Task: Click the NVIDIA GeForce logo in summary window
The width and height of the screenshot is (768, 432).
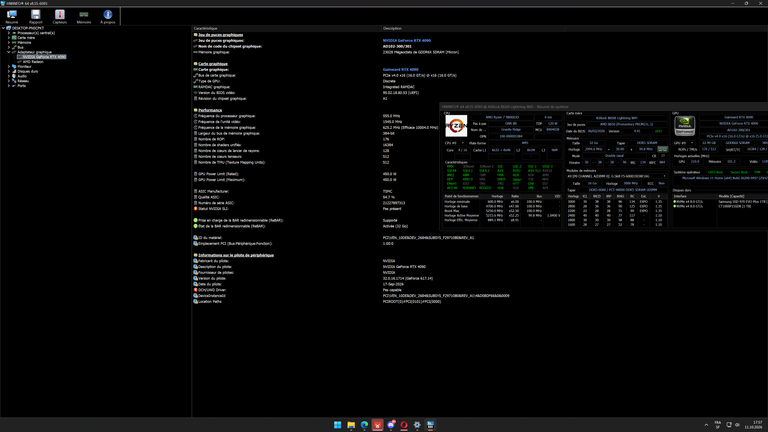Action: [684, 126]
